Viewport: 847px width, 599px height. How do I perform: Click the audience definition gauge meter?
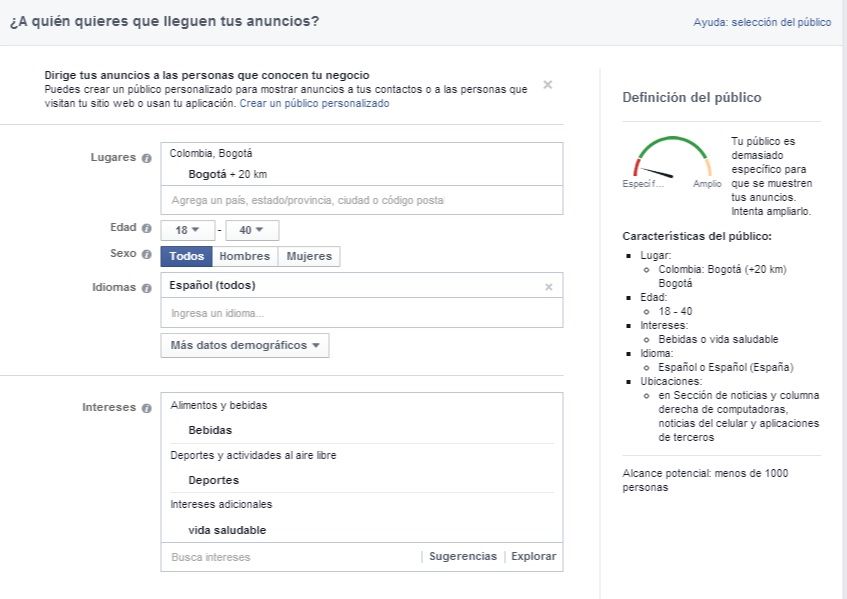pos(672,162)
